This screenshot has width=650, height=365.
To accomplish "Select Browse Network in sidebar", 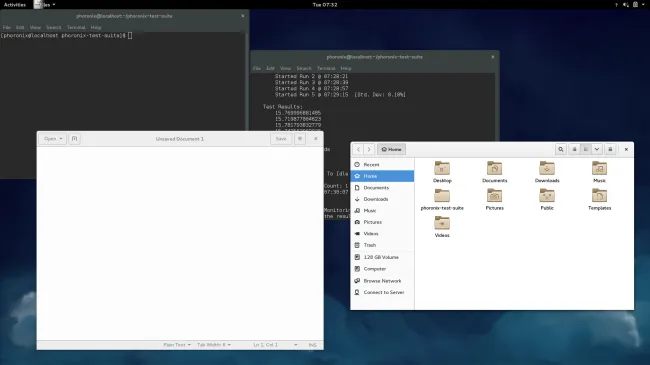I will 382,281.
